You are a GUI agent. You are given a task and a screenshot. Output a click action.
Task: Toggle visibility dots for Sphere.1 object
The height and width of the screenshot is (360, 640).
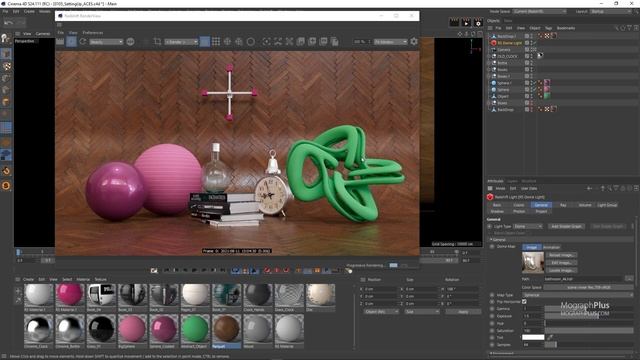click(x=531, y=83)
